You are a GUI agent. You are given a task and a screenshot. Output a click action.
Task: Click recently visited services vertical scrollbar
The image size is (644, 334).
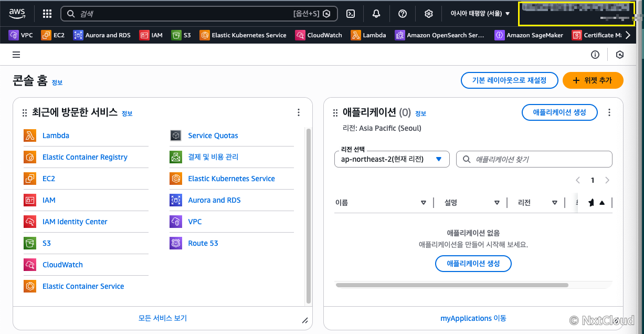309,215
